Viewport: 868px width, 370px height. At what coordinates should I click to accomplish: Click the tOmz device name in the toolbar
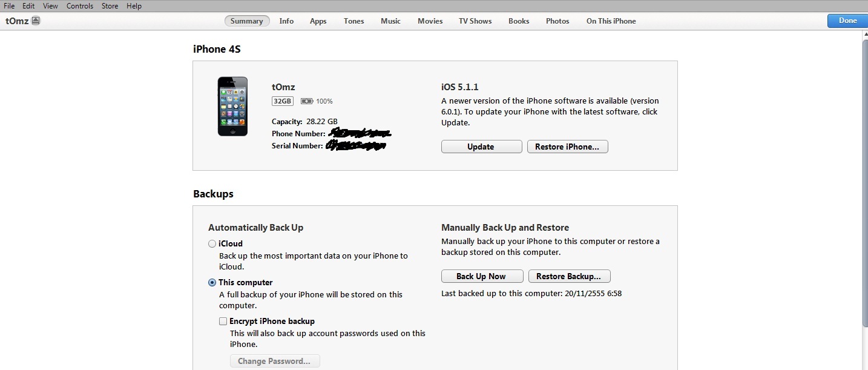tap(18, 21)
